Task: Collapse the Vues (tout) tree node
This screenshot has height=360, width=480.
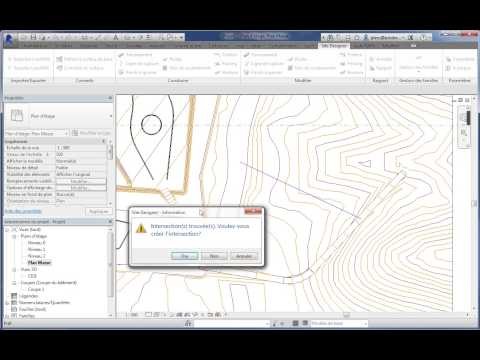Action: click(x=7, y=230)
